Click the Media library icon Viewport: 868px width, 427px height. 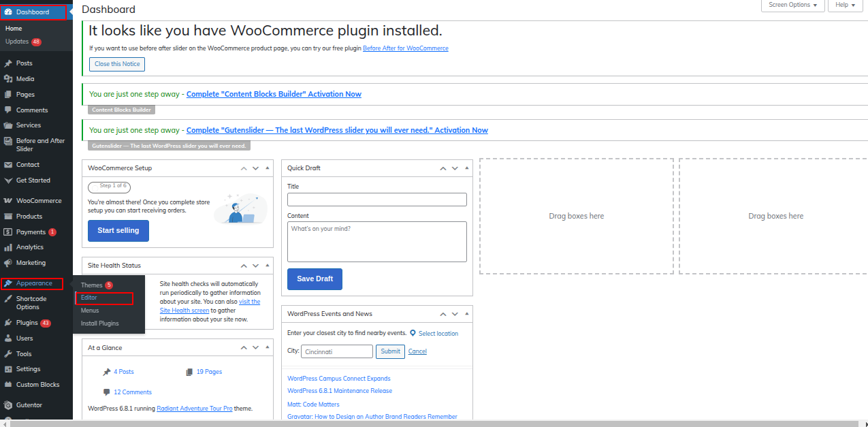(x=8, y=79)
